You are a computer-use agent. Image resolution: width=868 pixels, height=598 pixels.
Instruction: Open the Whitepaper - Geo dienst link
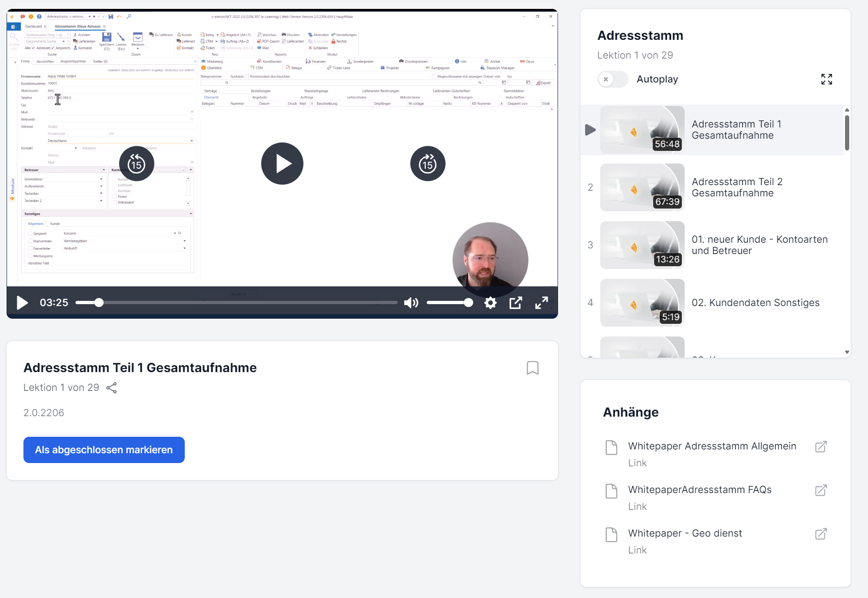click(x=685, y=533)
